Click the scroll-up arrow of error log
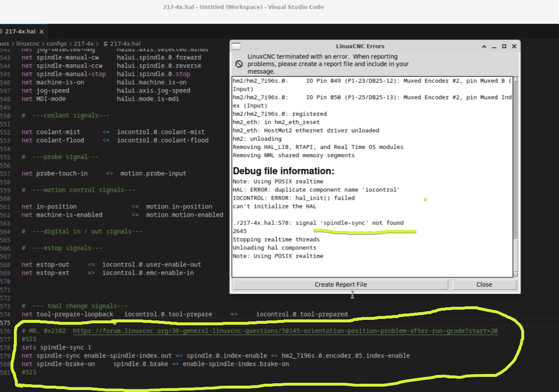The image size is (559, 392). pos(516,79)
